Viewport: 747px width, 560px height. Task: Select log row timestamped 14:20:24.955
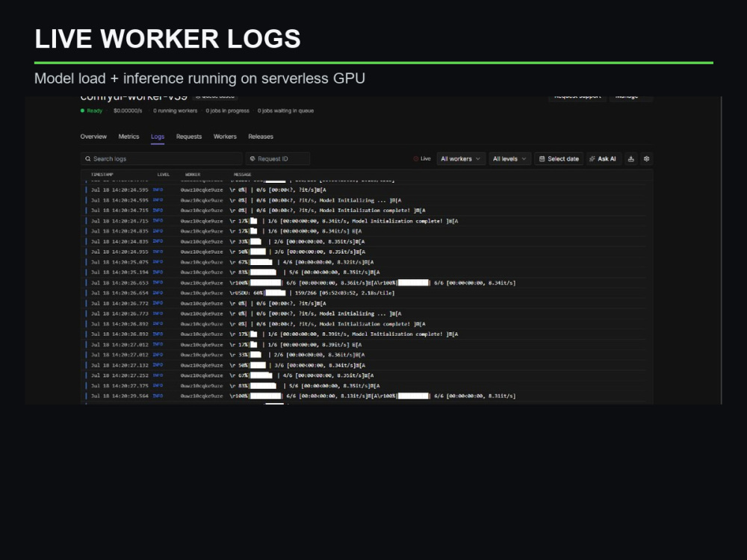coord(367,252)
